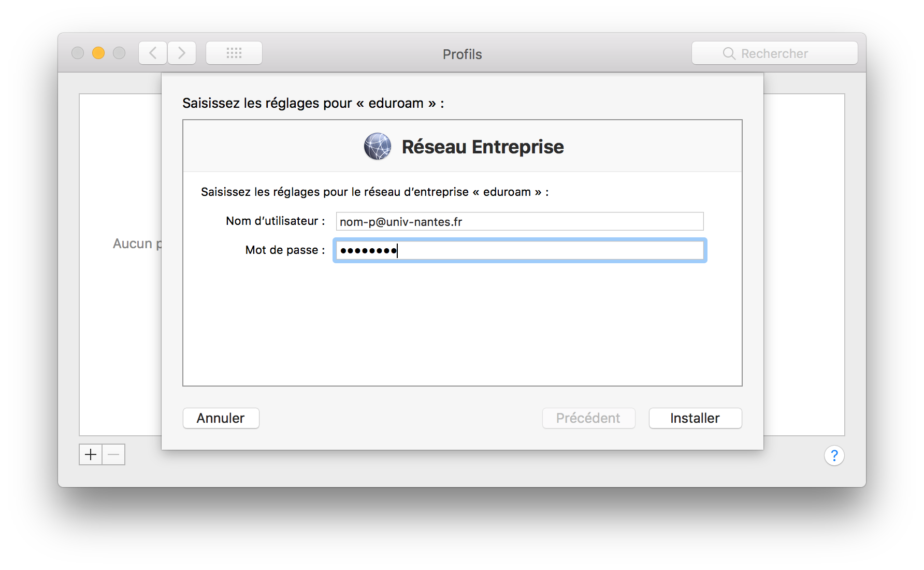Click the Profils window title area
Image resolution: width=924 pixels, height=570 pixels.
(x=462, y=54)
